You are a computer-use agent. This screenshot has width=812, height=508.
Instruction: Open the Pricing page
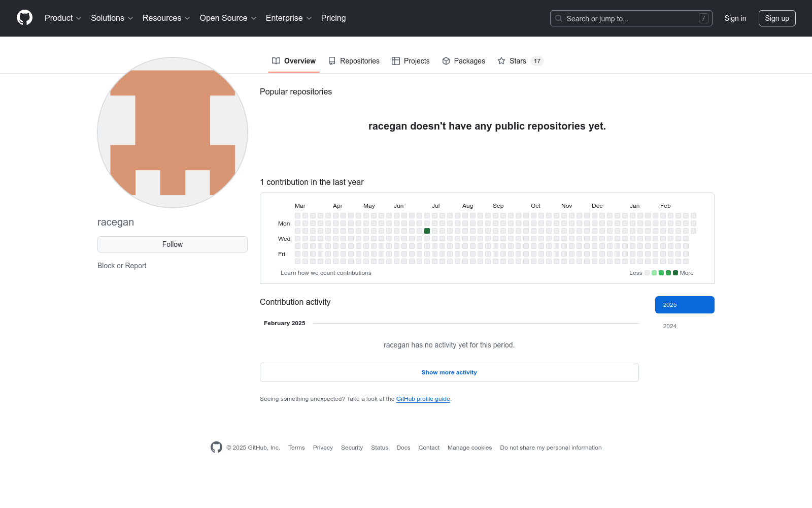point(333,18)
